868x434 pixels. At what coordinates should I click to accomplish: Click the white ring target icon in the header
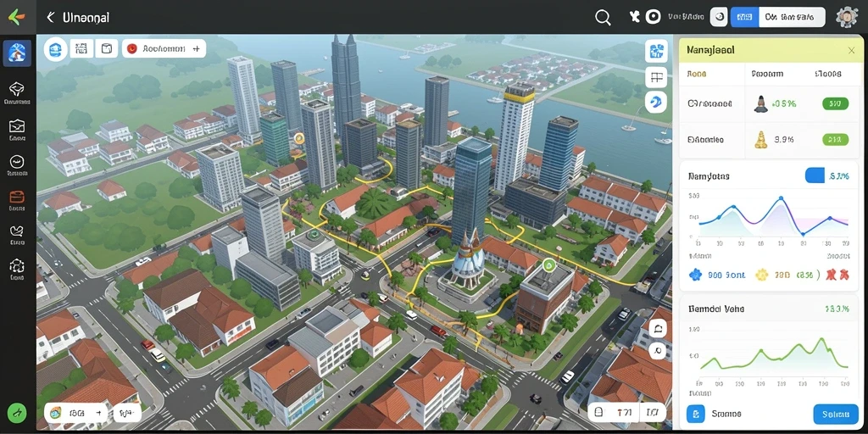[654, 17]
